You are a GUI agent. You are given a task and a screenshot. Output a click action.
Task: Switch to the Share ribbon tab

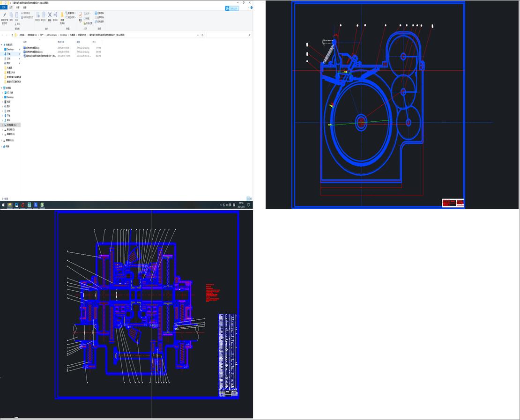(x=18, y=7)
